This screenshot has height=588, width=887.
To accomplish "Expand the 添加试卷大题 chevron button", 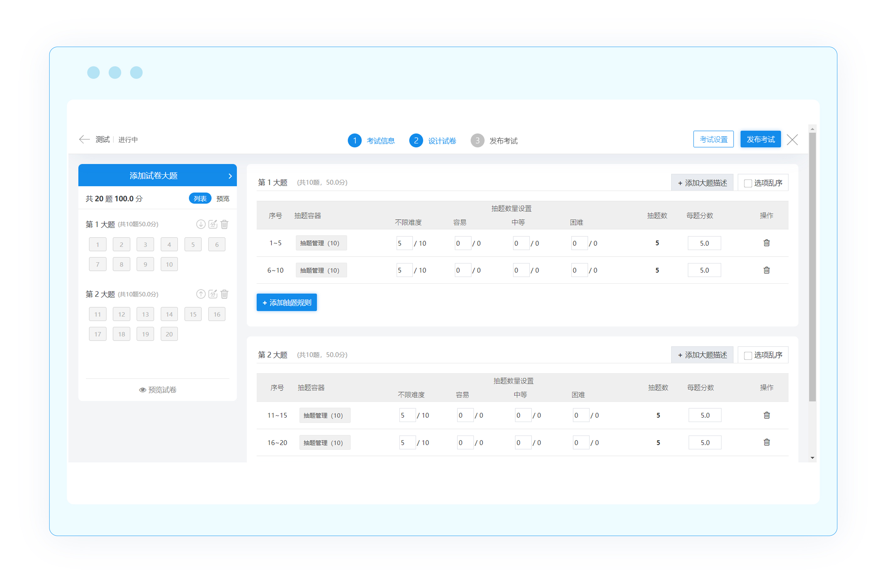I will click(x=230, y=176).
